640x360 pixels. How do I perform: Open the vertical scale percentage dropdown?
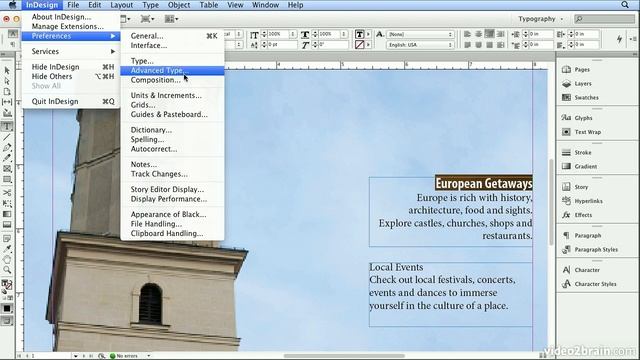[292, 34]
